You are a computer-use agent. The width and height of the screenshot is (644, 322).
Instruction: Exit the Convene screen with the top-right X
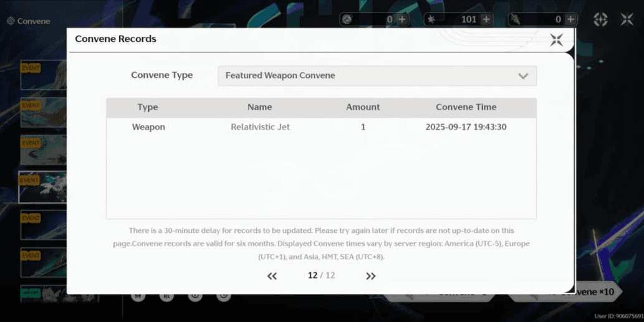pyautogui.click(x=627, y=19)
